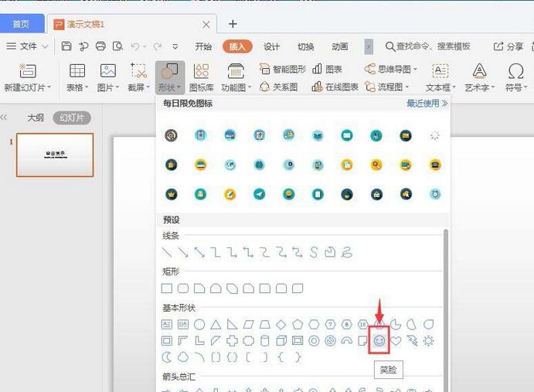The width and height of the screenshot is (534, 392).
Task: Open the 形状 shapes dropdown
Action: [170, 78]
